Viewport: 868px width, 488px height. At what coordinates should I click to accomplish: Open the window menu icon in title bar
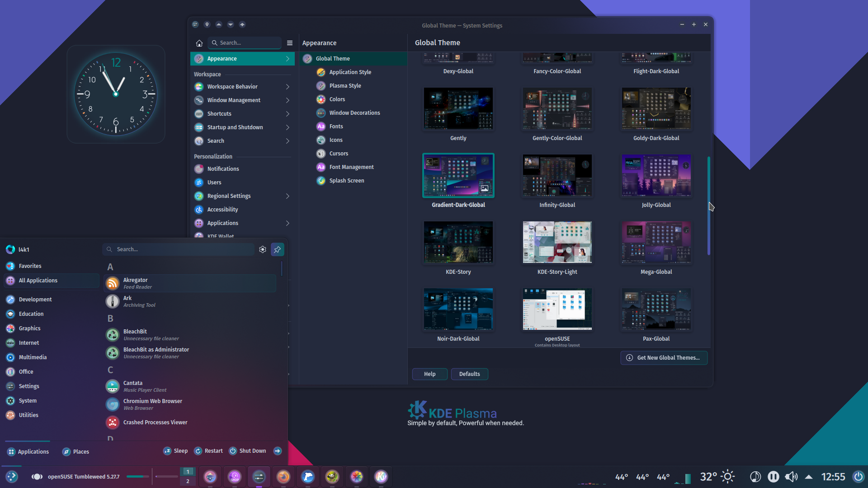[195, 24]
